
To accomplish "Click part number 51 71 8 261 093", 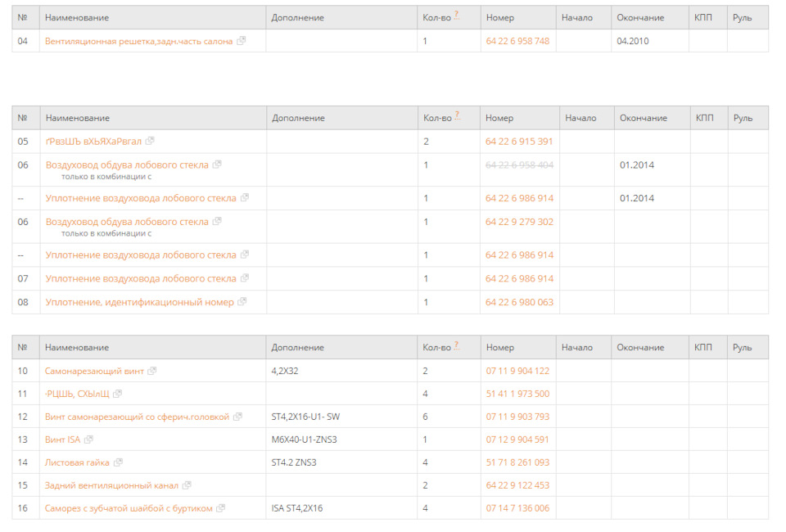I will tap(517, 462).
